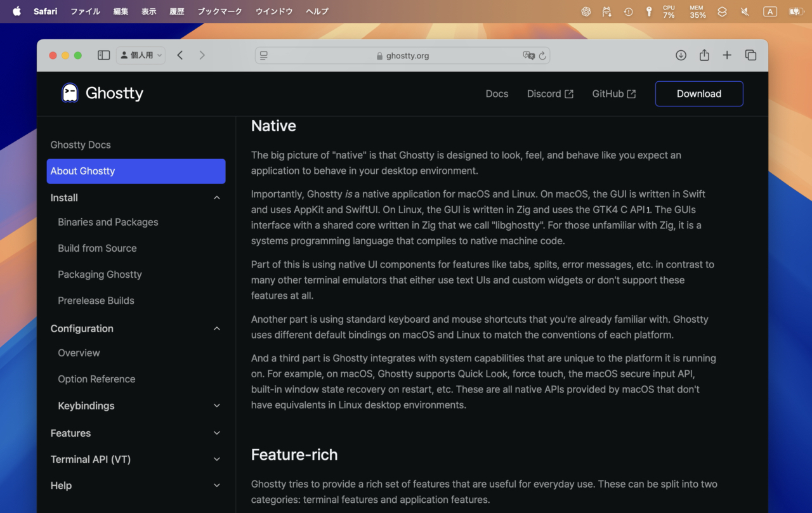Click the Terminal API (VT) sidebar label
Screen dimensions: 812x513
click(91, 459)
